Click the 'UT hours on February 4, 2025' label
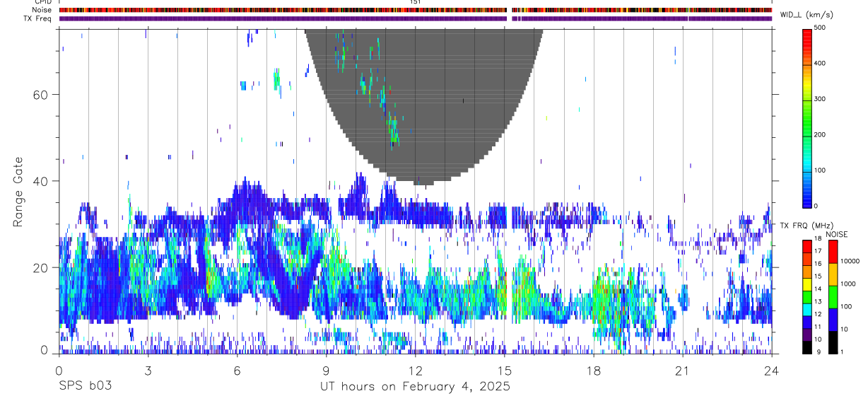Image resolution: width=868 pixels, height=401 pixels. click(x=414, y=387)
